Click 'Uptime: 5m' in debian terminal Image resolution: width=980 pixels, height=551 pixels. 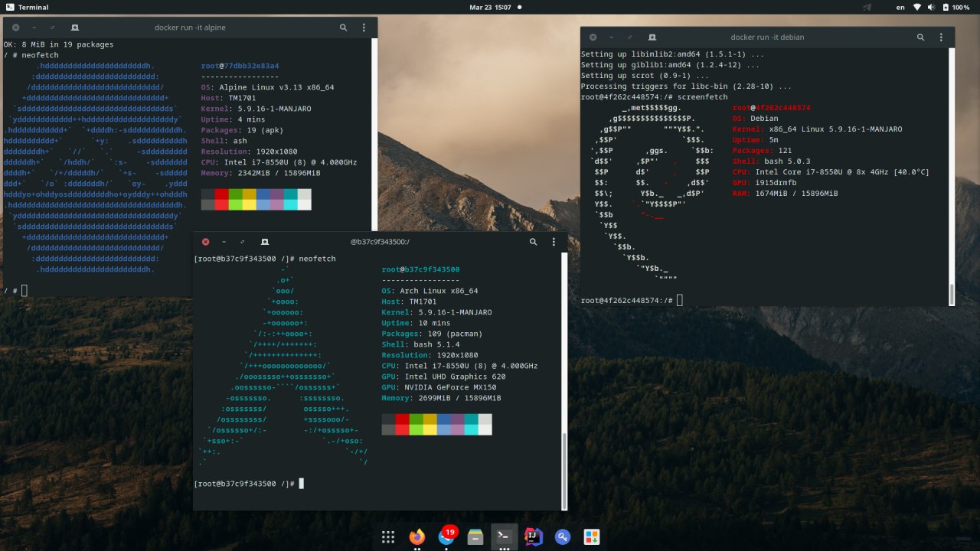tap(756, 140)
